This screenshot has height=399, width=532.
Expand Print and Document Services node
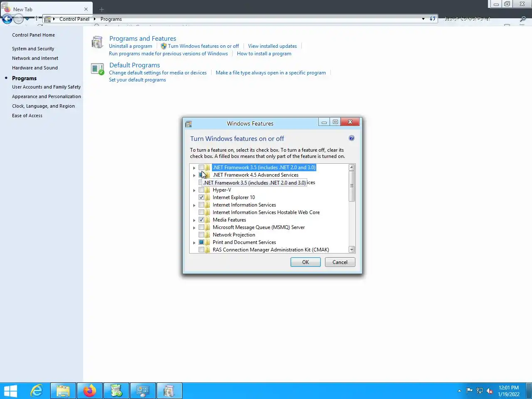coord(194,243)
